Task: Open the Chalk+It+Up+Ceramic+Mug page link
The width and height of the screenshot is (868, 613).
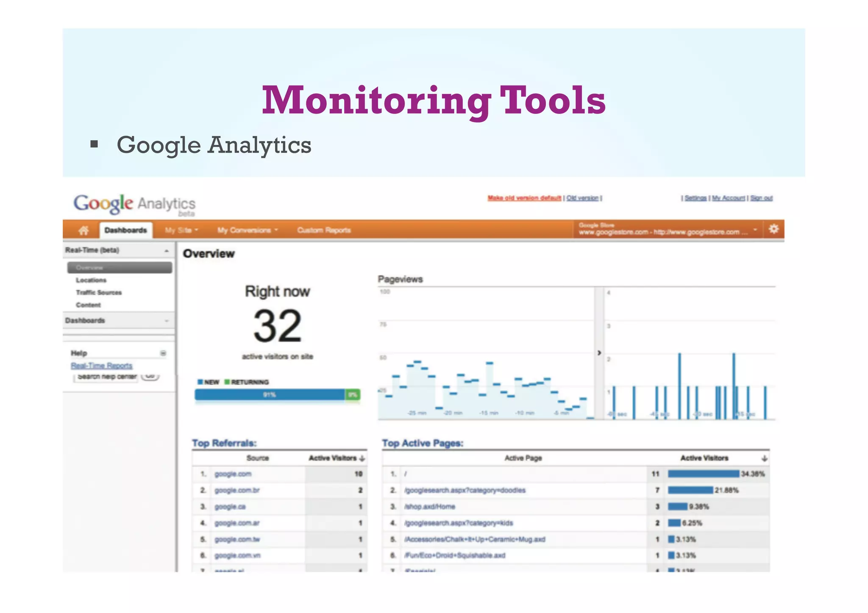Action: coord(475,539)
